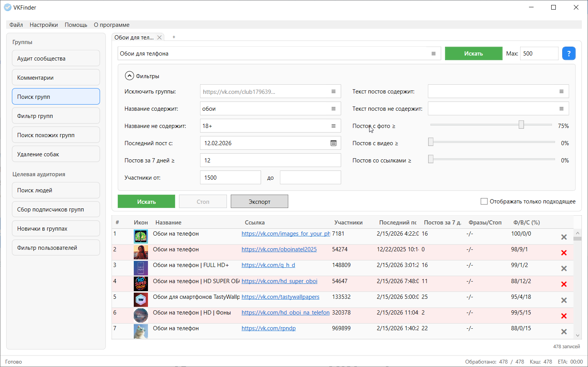
Task: Click list icon in Текст постов содержит field
Action: click(561, 92)
